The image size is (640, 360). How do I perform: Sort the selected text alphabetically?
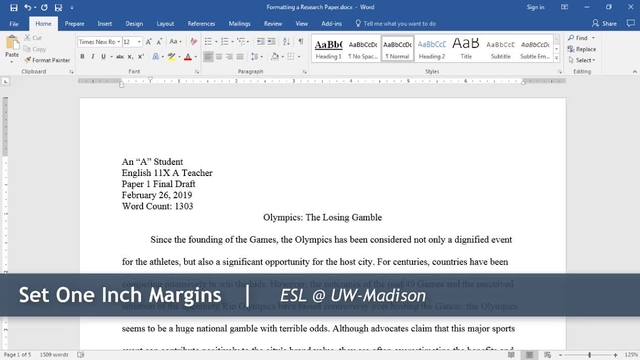(287, 42)
